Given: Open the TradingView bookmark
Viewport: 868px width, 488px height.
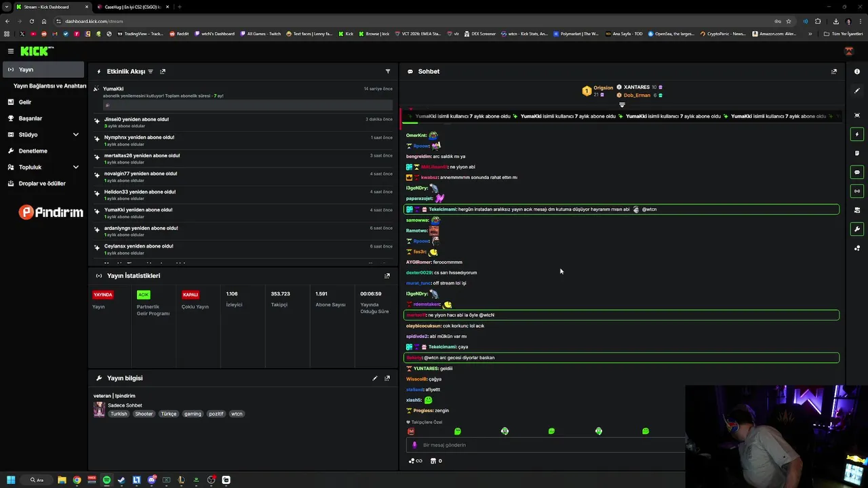Looking at the screenshot, I should [x=140, y=34].
